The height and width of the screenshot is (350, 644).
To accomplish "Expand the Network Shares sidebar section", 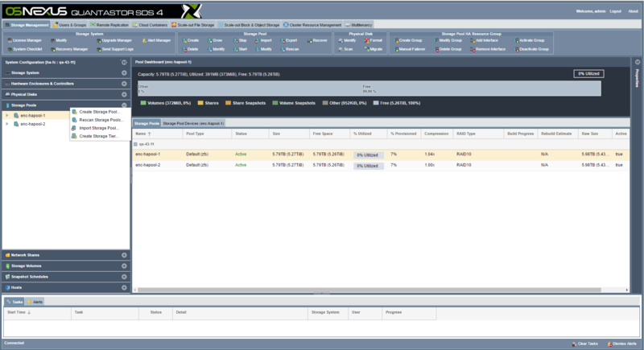I will coord(124,255).
